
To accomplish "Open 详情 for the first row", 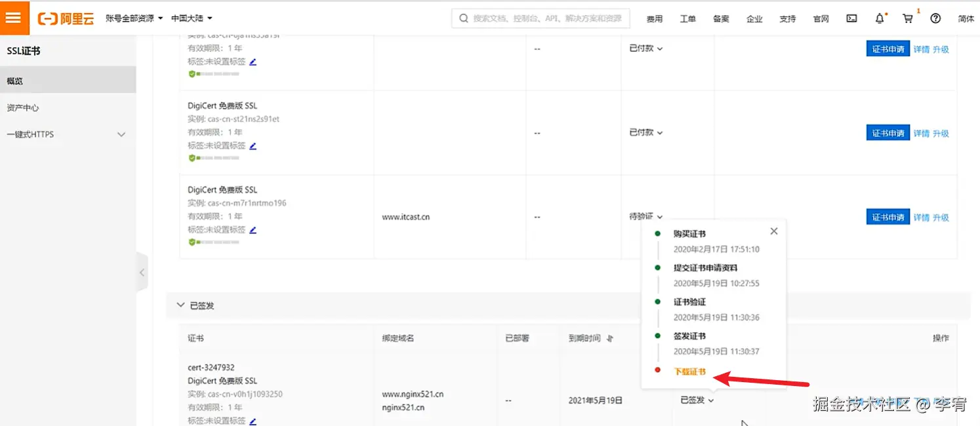I will [x=922, y=49].
